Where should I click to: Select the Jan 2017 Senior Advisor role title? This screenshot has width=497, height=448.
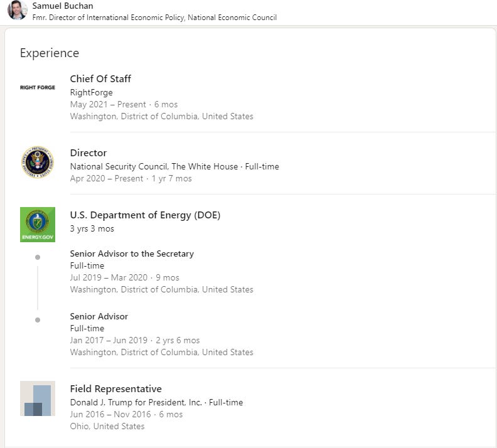coord(99,316)
